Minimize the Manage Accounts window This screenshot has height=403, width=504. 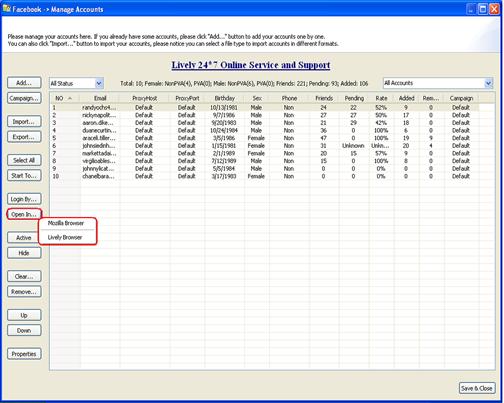coord(471,9)
